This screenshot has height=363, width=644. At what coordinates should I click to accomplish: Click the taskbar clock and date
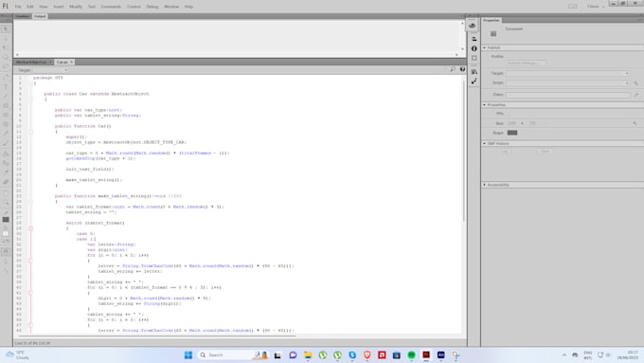(x=628, y=355)
